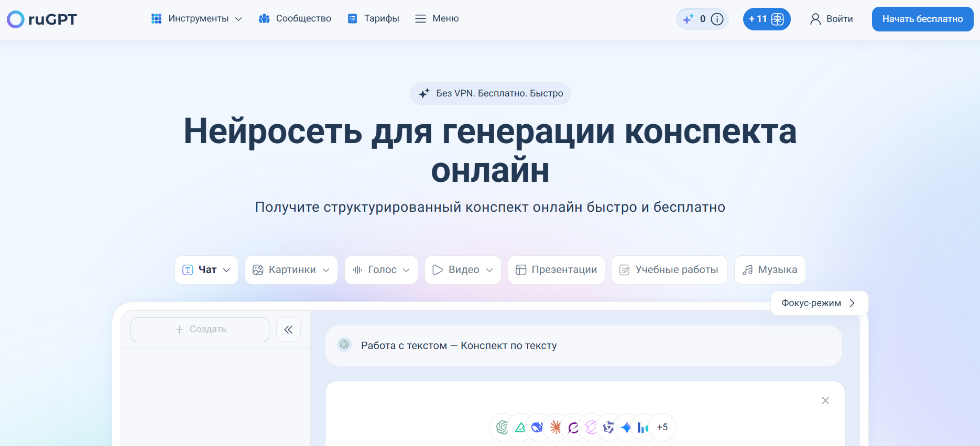Pick the Gemini blue star model icon

(x=626, y=428)
